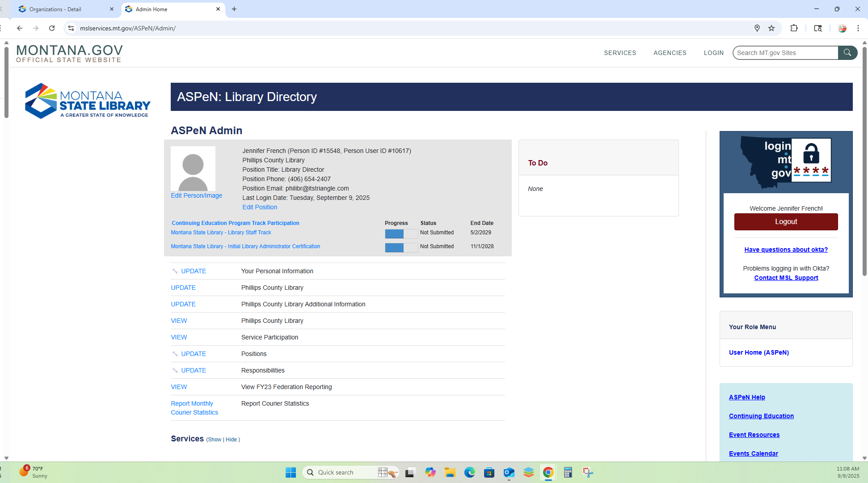Click the location pin icon in address bar

(x=757, y=28)
